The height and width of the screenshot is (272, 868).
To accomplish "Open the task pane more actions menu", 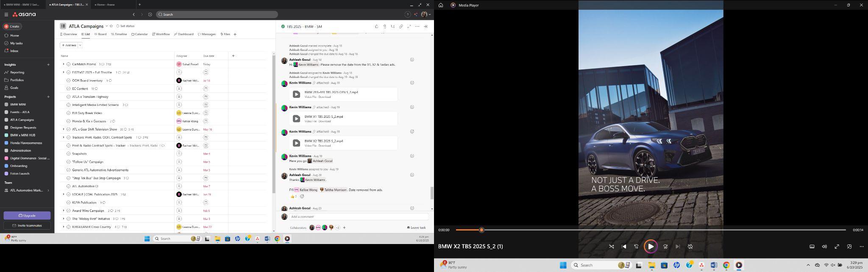I will pyautogui.click(x=417, y=26).
